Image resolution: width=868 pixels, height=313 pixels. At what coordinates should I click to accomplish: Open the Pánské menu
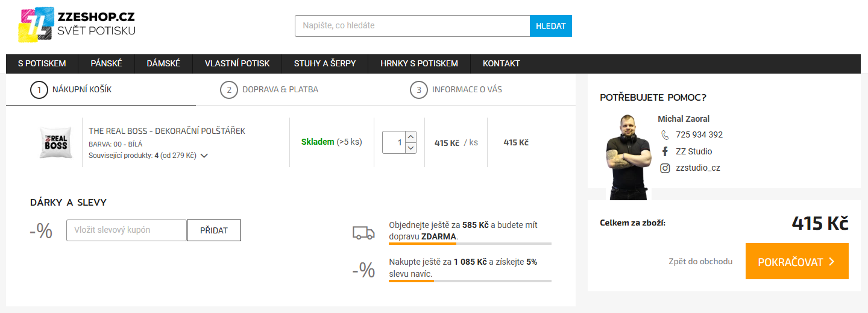[x=106, y=63]
